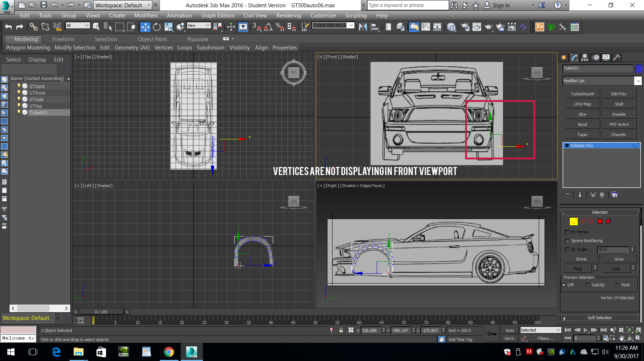Open the Curve Editor toolbar icon
644x361 pixels.
(x=426, y=27)
